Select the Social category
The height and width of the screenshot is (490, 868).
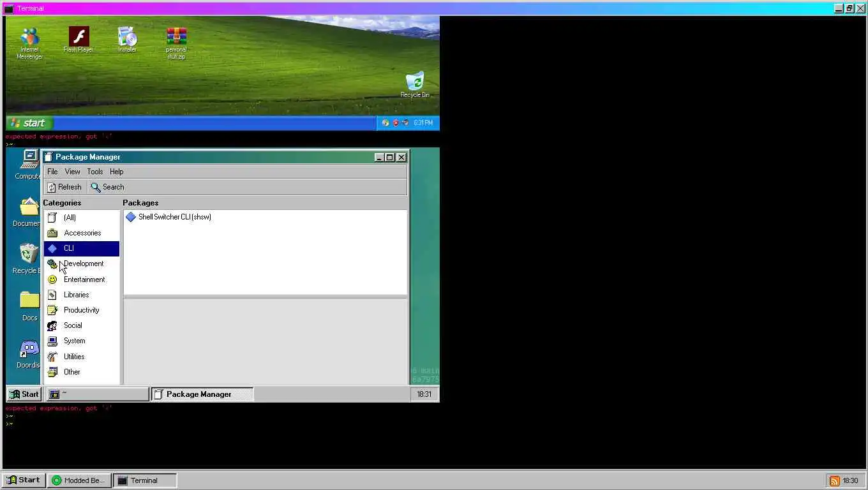pyautogui.click(x=82, y=325)
